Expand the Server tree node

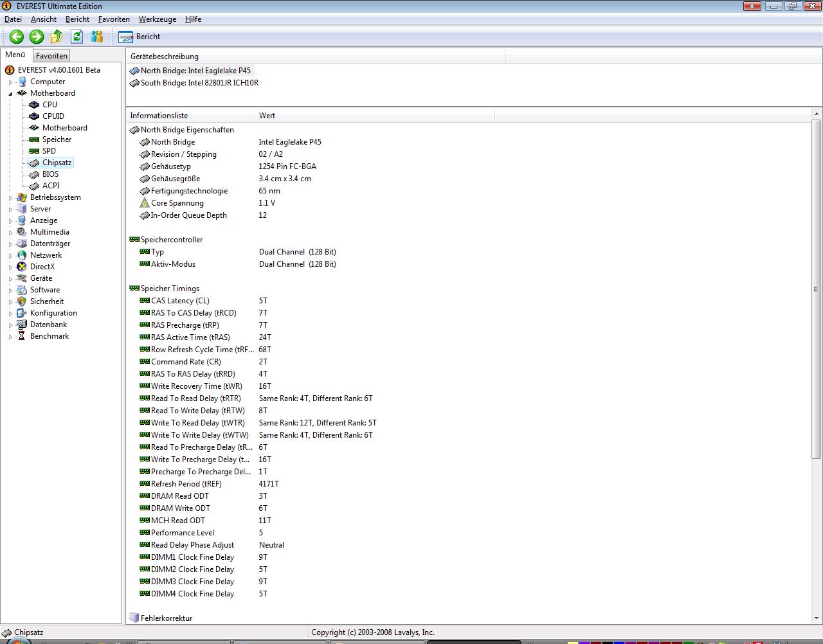point(10,210)
